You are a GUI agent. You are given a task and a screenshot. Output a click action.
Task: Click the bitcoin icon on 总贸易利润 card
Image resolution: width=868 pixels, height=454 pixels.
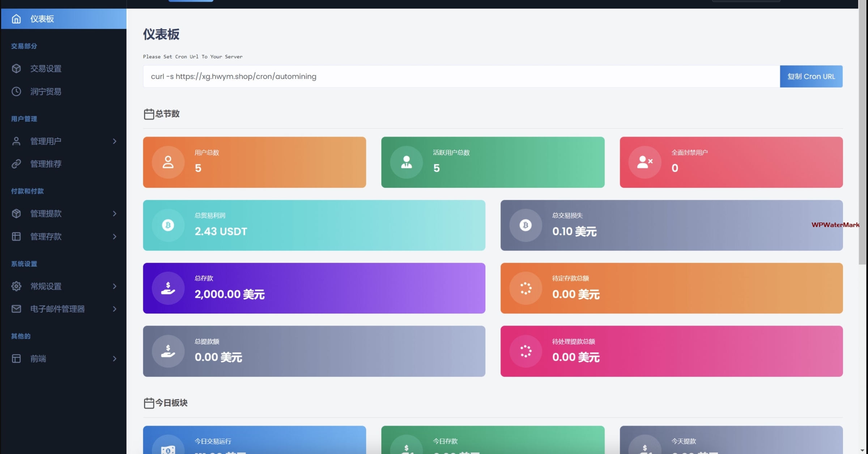click(168, 225)
